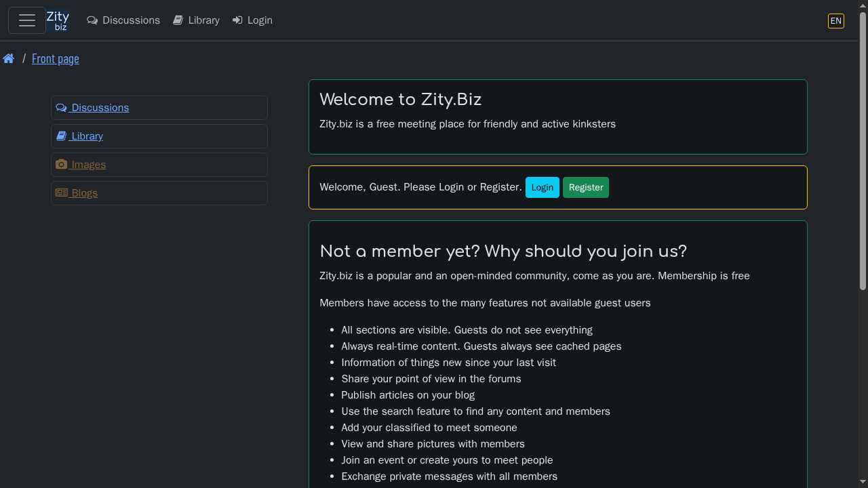Expand the sidebar Library section
The image size is (868, 488).
point(85,136)
